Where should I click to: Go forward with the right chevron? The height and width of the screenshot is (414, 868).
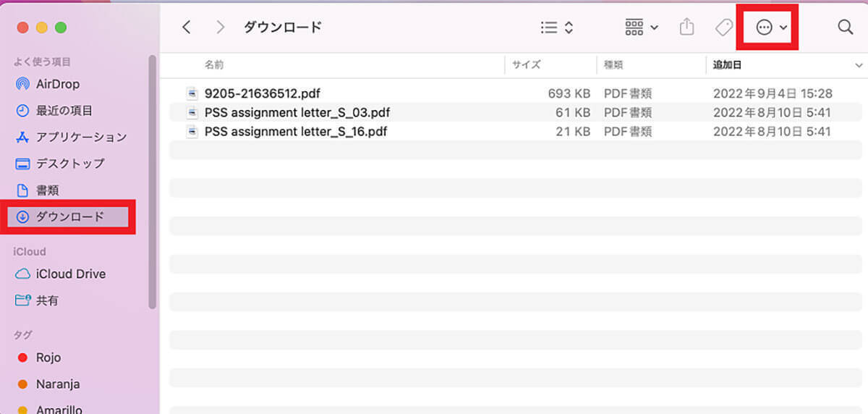click(221, 28)
